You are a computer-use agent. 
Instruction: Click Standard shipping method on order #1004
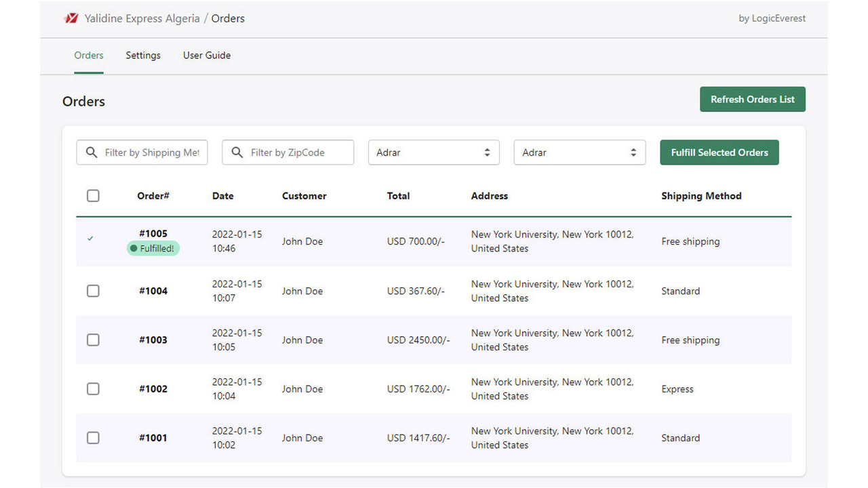[681, 291]
